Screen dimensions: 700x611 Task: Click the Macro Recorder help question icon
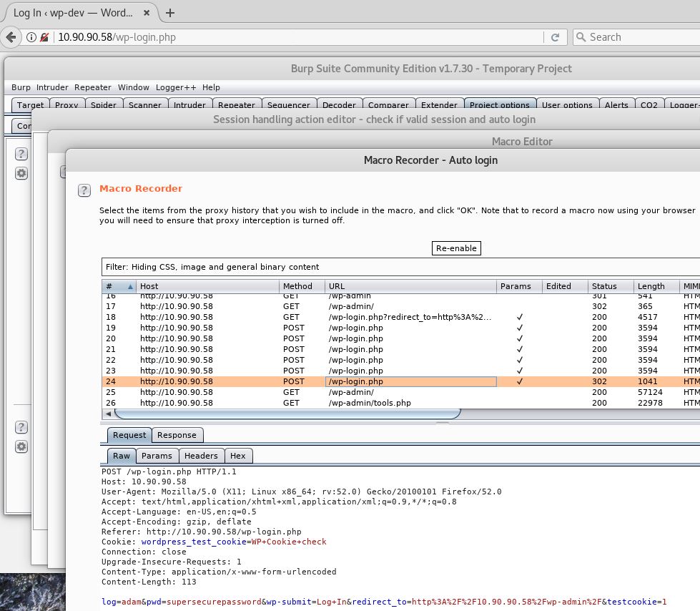(84, 190)
